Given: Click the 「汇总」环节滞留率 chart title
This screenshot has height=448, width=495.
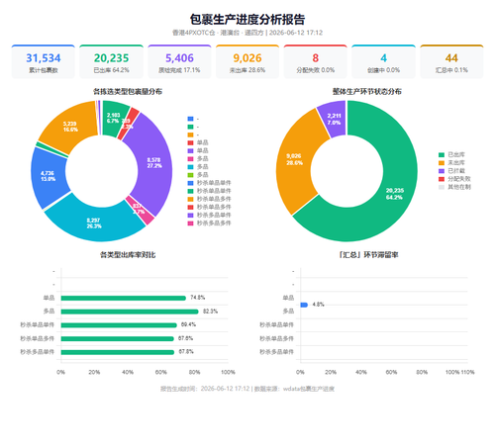Looking at the screenshot, I should 368,255.
